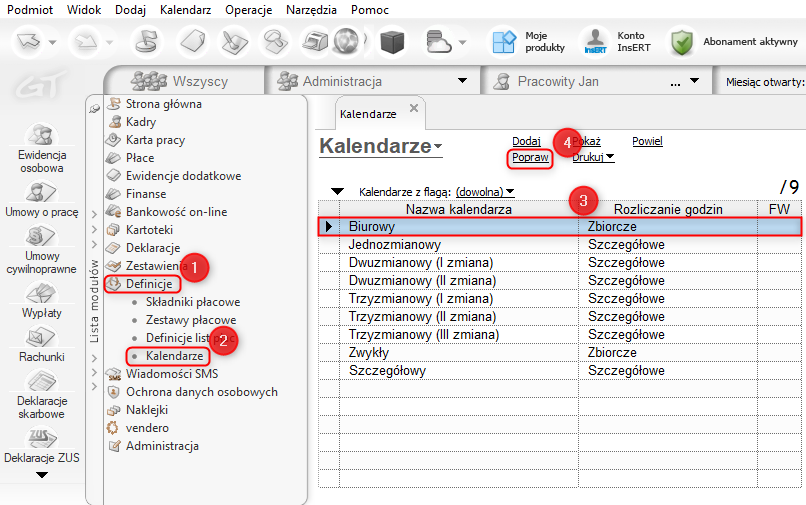The image size is (806, 505).
Task: Open Umowy cywilnoprawne module
Action: click(x=42, y=250)
